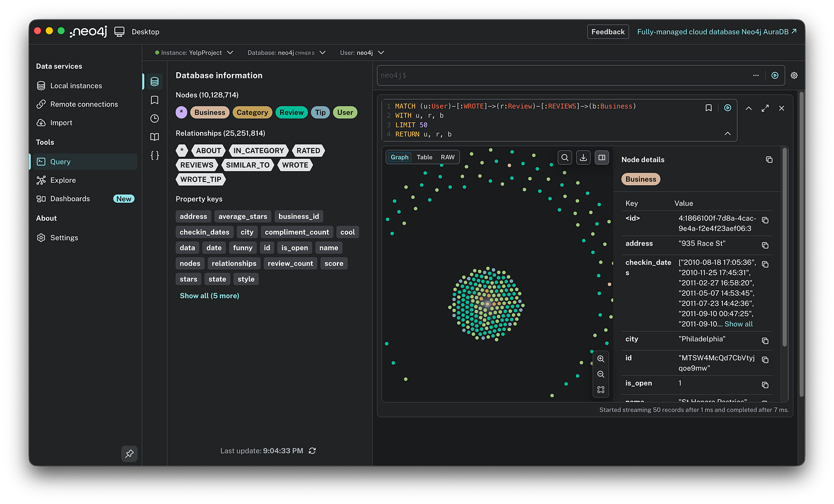Screen dimensions: 834x504
Task: Toggle the split view panel in the result frame
Action: [601, 157]
